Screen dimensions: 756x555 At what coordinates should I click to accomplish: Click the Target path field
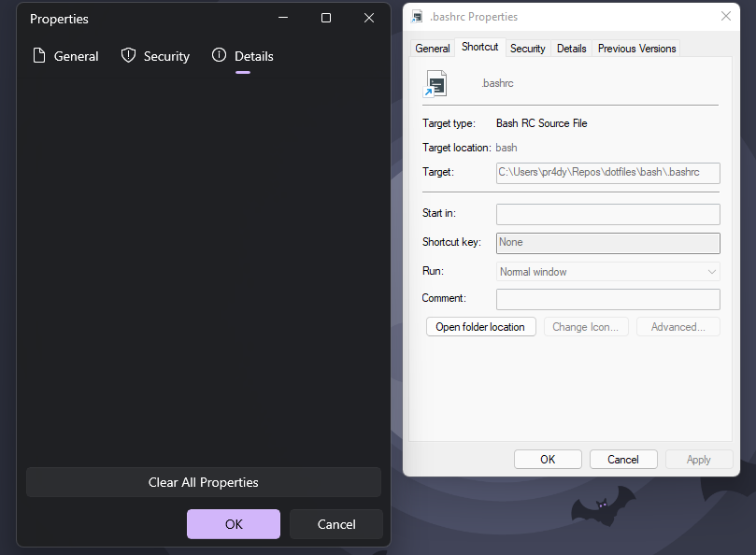(608, 173)
